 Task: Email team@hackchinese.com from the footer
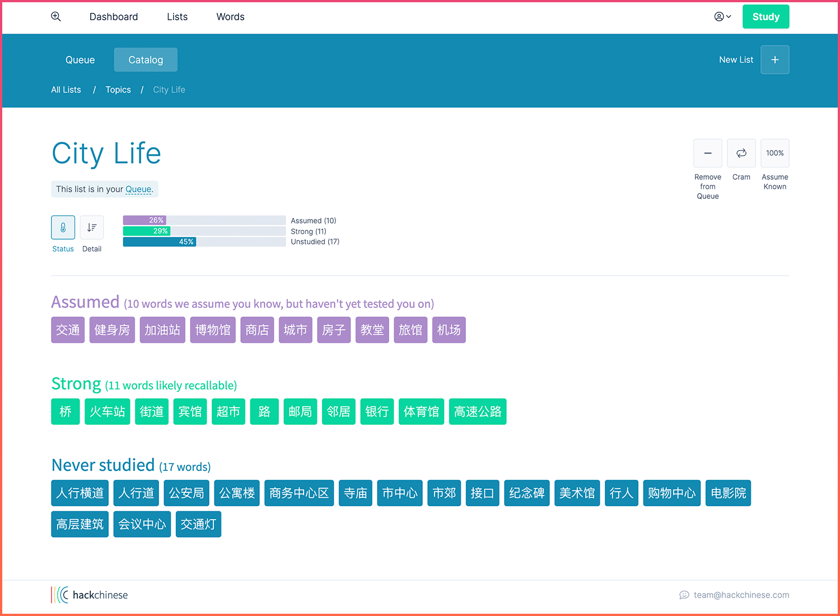pos(741,595)
